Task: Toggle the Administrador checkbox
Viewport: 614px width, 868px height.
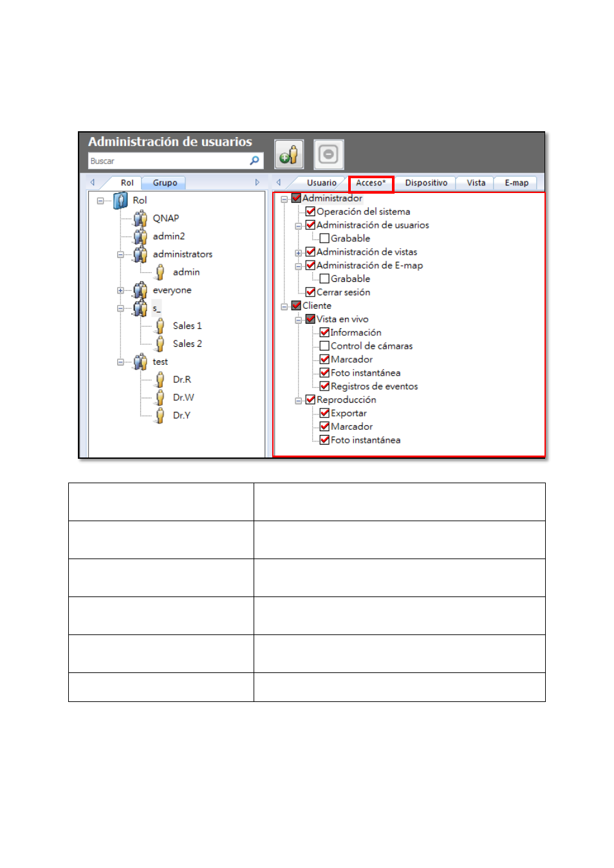Action: (296, 198)
